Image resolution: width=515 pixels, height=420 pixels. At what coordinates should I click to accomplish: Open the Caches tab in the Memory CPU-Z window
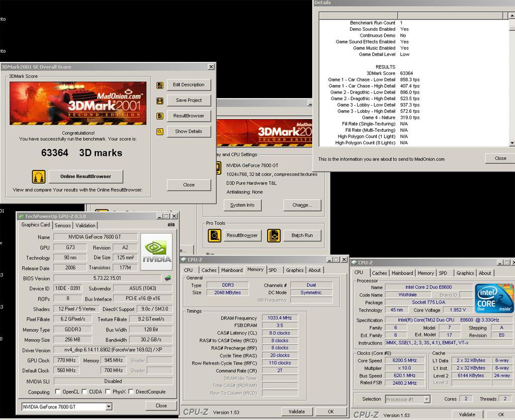pyautogui.click(x=209, y=270)
